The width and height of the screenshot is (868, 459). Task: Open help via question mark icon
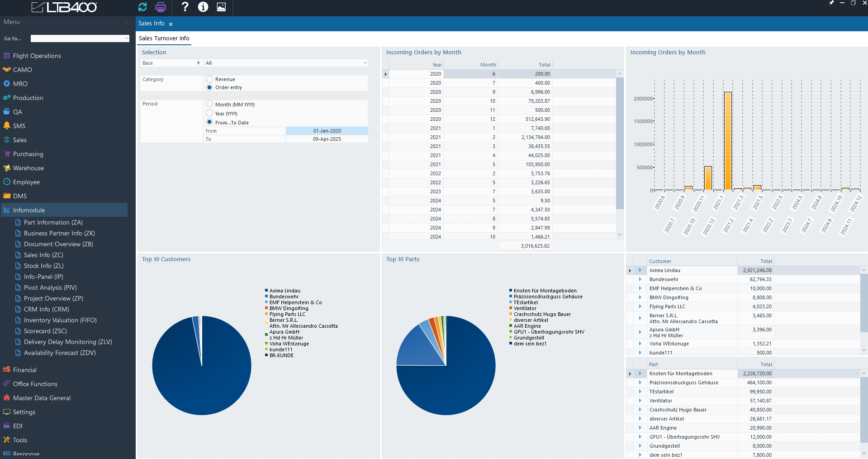[185, 7]
